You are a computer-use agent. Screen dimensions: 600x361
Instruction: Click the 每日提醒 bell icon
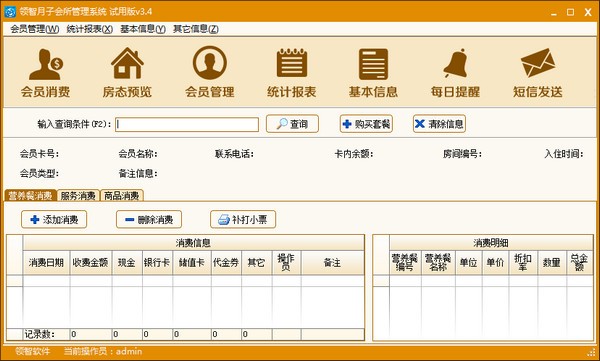click(x=456, y=63)
